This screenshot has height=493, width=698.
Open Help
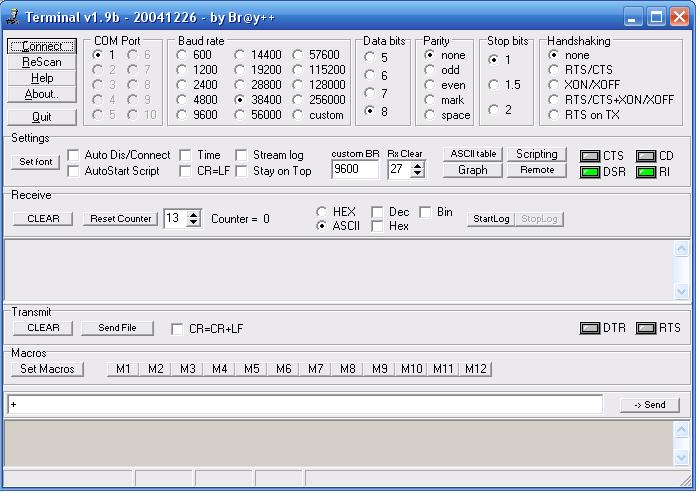(42, 78)
